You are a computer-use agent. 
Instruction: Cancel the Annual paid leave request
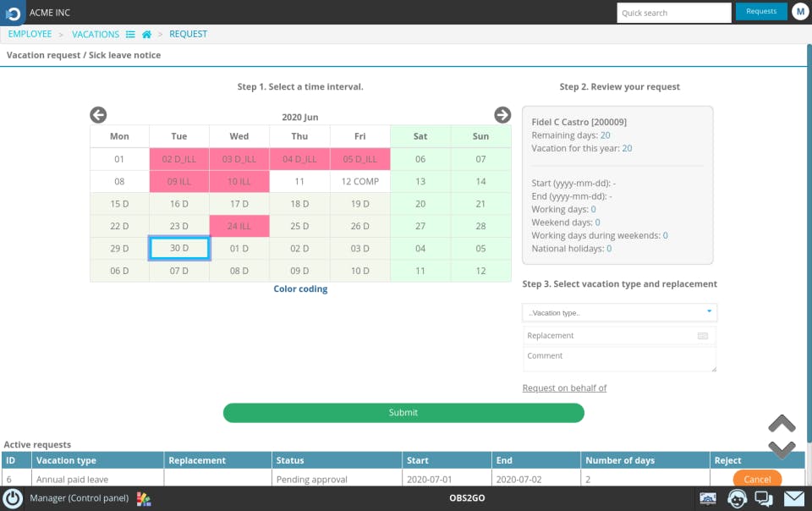[757, 479]
